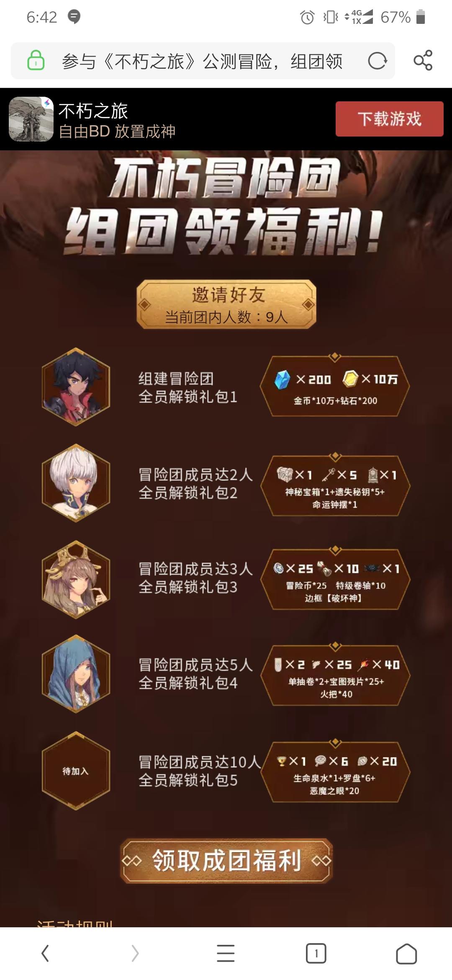Image resolution: width=452 pixels, height=980 pixels.
Task: Tap the 下载游戏 download button
Action: point(389,119)
